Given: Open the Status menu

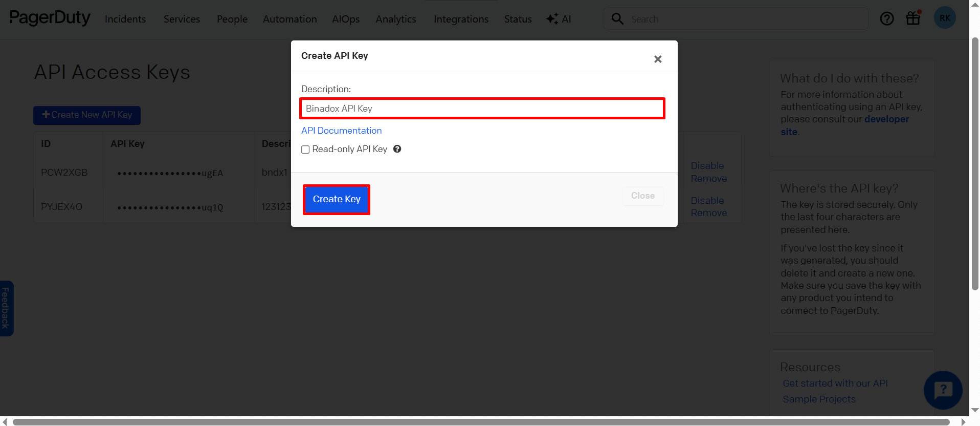Looking at the screenshot, I should pyautogui.click(x=518, y=19).
